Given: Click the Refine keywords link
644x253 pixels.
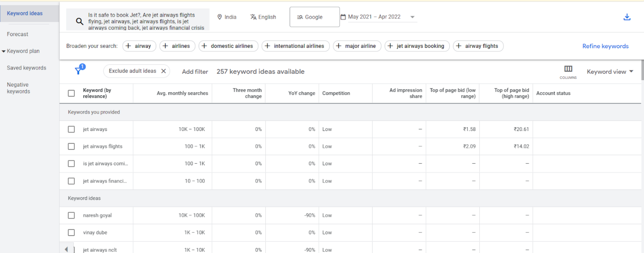Looking at the screenshot, I should [x=605, y=46].
